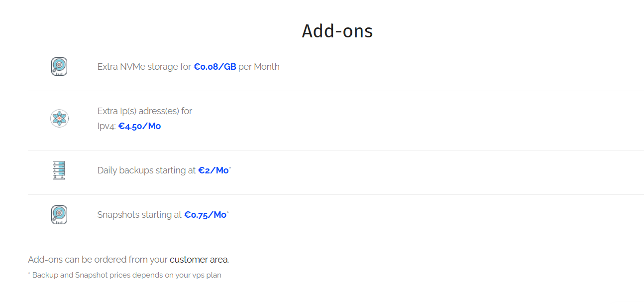The image size is (644, 304).
Task: Click the €4.50/Mo IPv4 price
Action: (139, 126)
